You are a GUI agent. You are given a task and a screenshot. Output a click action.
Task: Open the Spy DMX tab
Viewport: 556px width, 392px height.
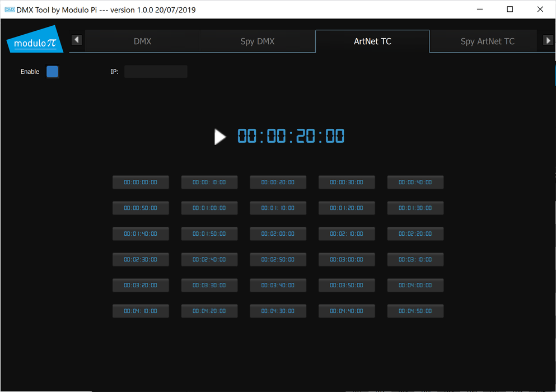(258, 41)
